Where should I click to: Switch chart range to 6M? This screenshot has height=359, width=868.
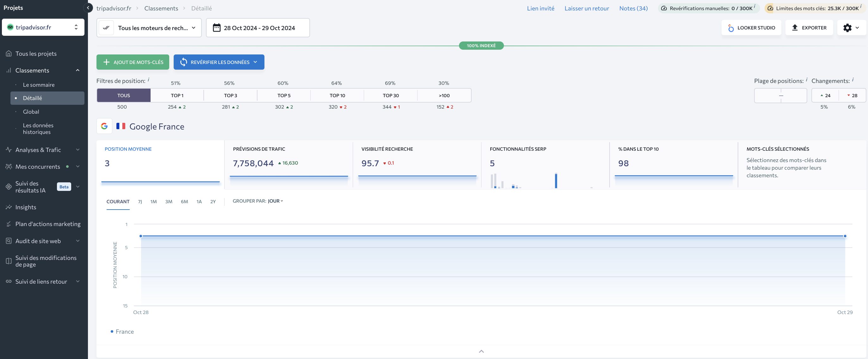184,202
